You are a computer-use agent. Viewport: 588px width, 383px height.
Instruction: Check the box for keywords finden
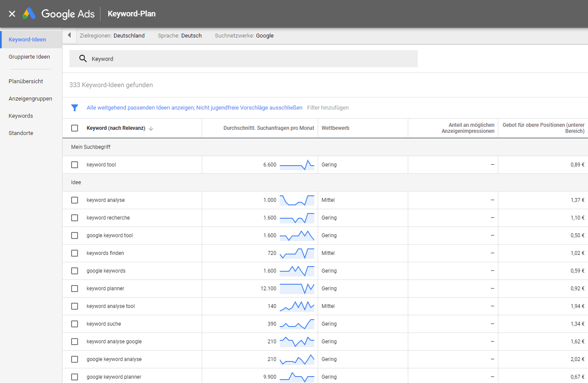75,253
